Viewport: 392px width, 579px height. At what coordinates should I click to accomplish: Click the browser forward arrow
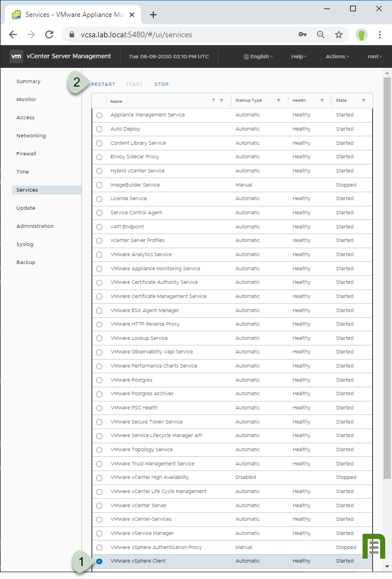coord(31,34)
